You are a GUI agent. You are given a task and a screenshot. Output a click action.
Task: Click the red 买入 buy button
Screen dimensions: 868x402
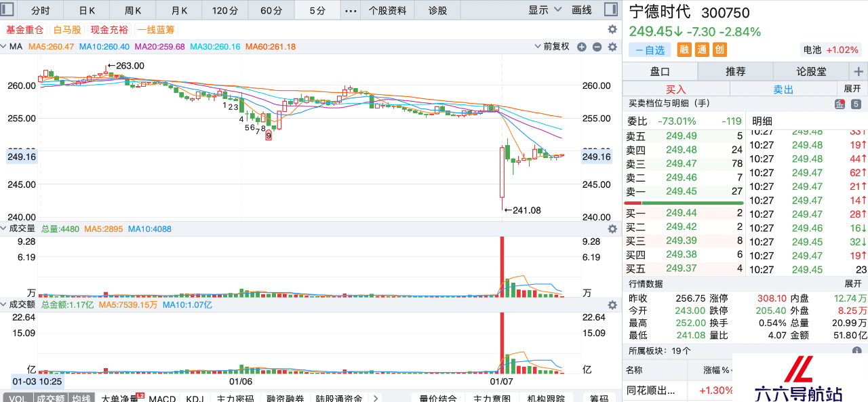point(676,89)
